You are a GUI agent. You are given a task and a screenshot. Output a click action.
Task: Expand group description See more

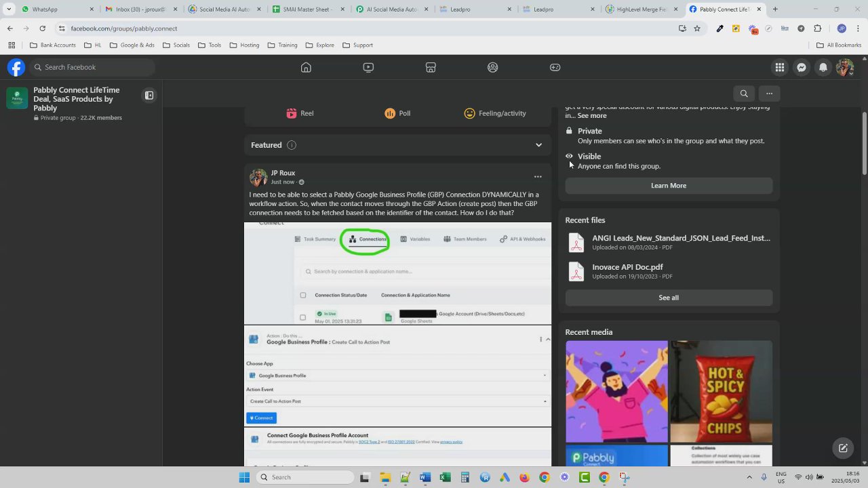tap(592, 116)
